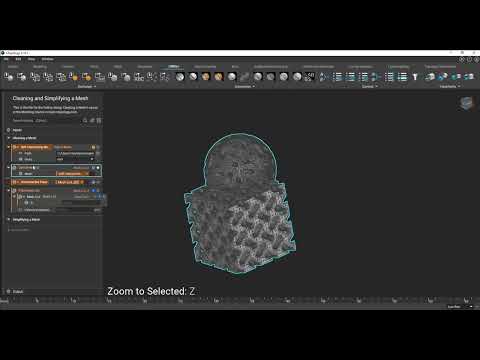Select the orange node below the teal-outlined node
480x360 pixels.
click(x=32, y=182)
